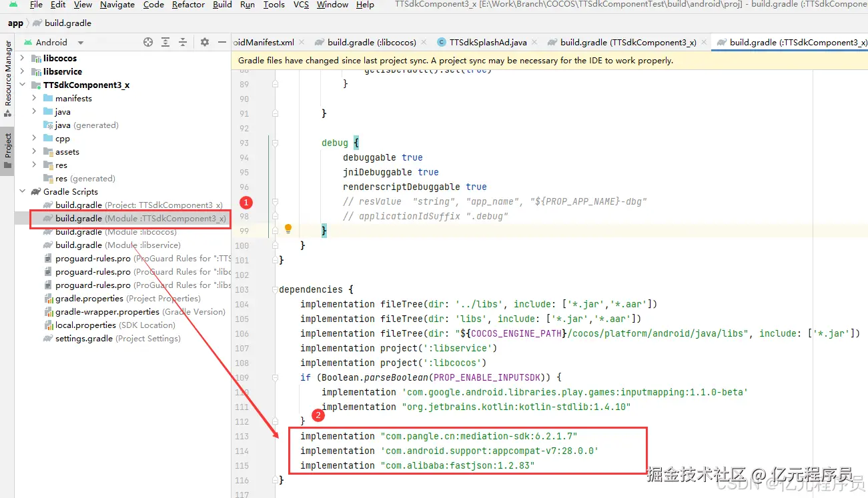Click the intention light bulb at line 99
The width and height of the screenshot is (868, 498).
click(288, 229)
